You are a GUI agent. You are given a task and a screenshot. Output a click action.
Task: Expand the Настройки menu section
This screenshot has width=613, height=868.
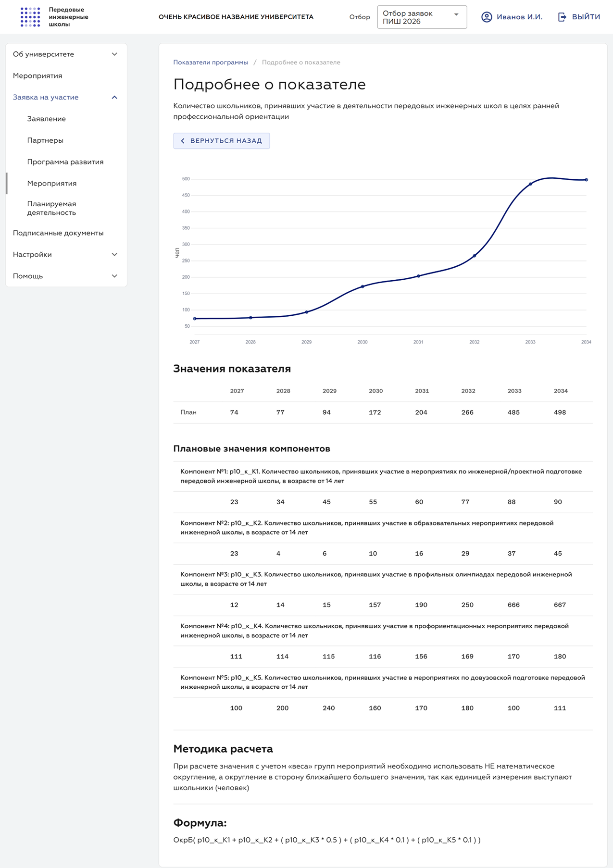(x=66, y=254)
